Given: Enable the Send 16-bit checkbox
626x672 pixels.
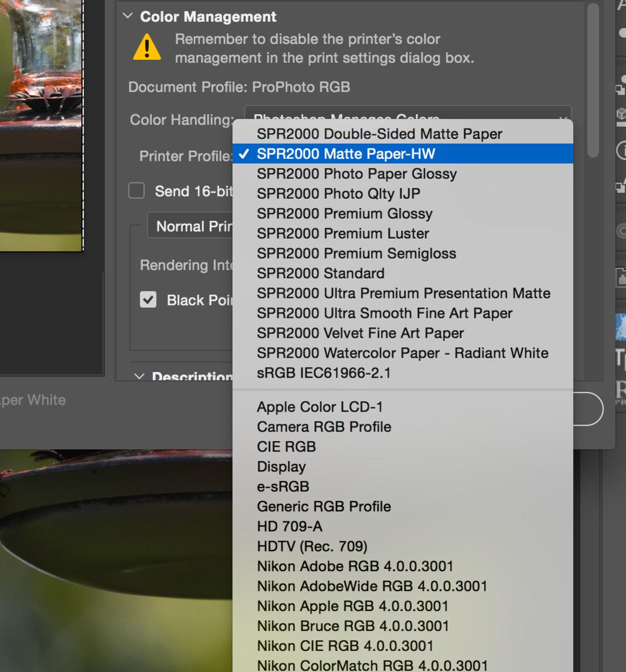Looking at the screenshot, I should (137, 191).
